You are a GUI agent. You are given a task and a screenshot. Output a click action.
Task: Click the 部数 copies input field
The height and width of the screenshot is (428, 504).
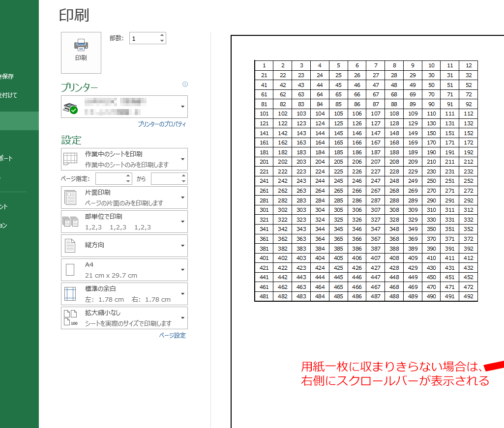(144, 38)
